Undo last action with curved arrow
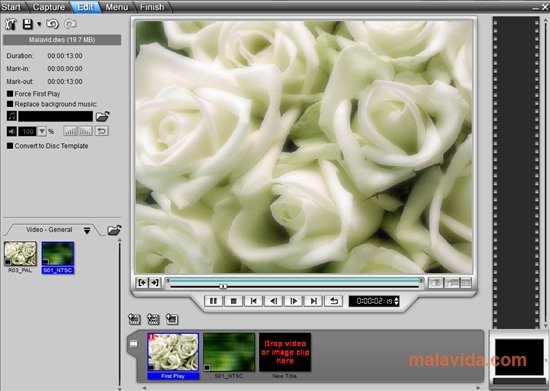Image resolution: width=550 pixels, height=391 pixels. point(53,24)
